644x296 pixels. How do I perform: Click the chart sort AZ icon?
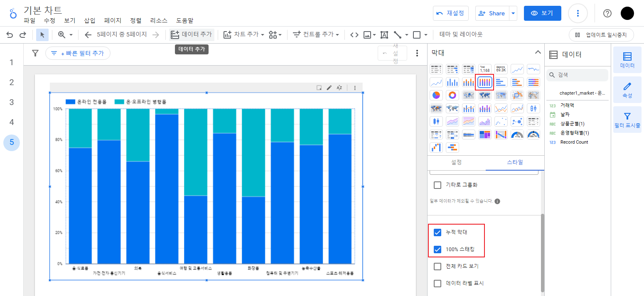point(339,88)
